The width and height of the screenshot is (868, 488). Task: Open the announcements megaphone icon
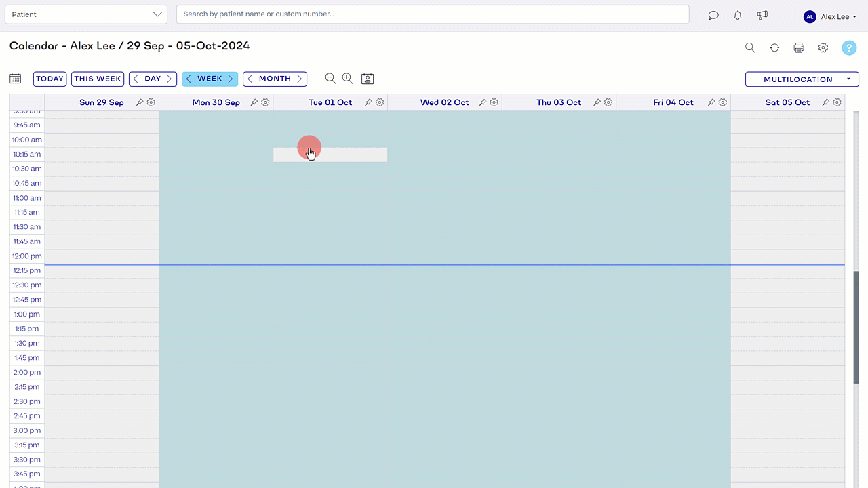point(762,16)
